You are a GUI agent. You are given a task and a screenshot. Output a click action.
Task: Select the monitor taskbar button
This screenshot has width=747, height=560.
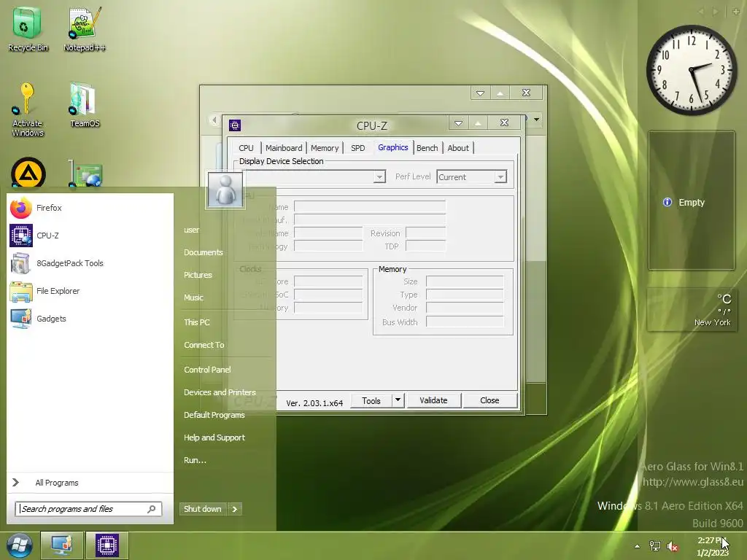tap(62, 545)
